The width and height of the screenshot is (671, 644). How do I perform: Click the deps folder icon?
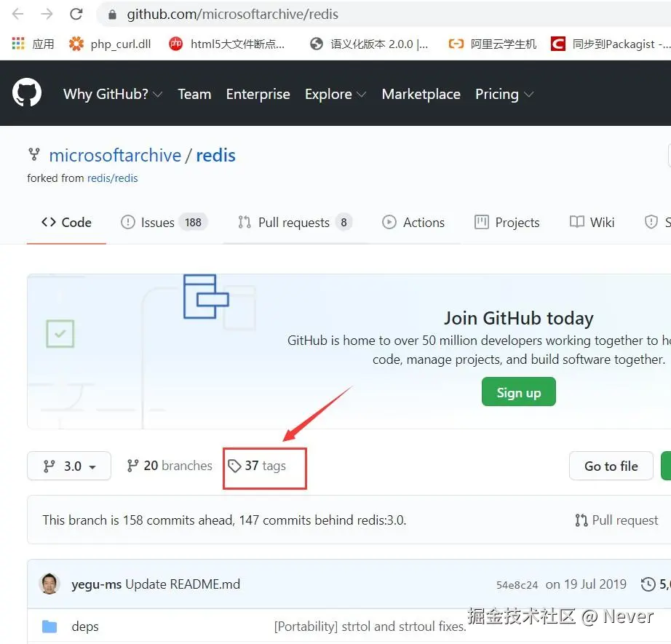click(x=49, y=627)
